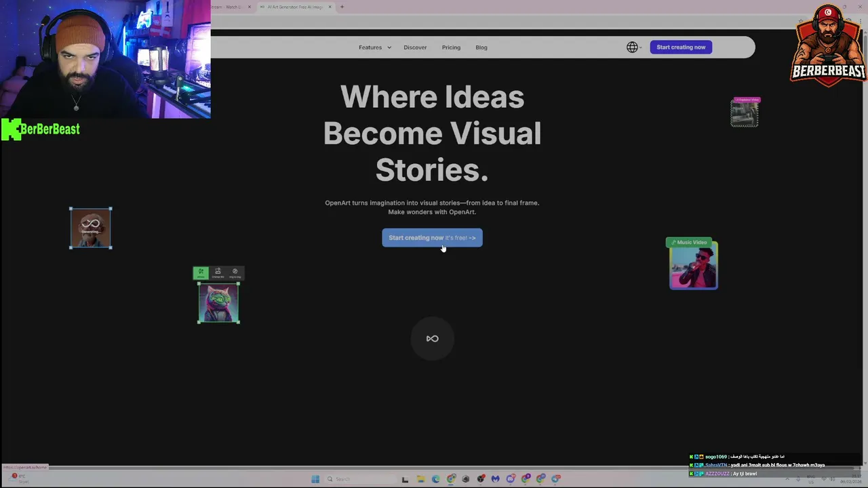This screenshot has width=868, height=488.
Task: Open the Discover page link
Action: (415, 47)
